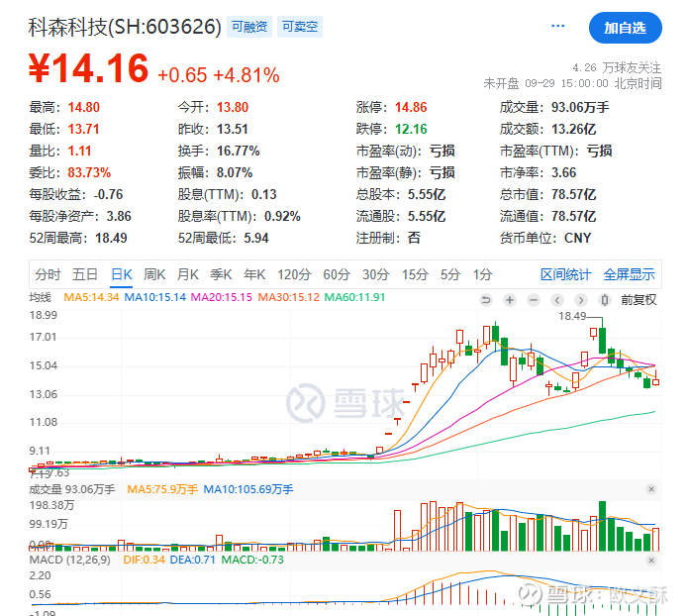Click the MA60:11.91 legend label

354,297
